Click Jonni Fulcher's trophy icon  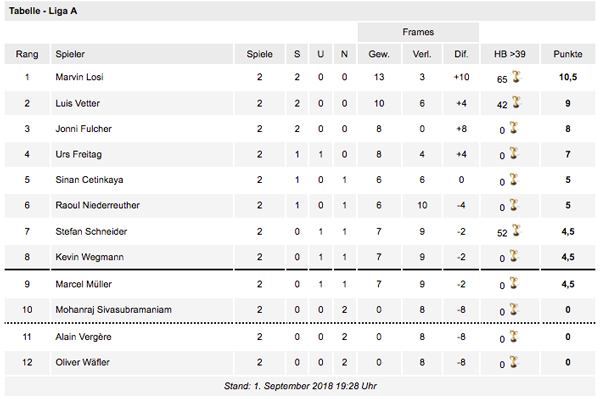[x=514, y=128]
